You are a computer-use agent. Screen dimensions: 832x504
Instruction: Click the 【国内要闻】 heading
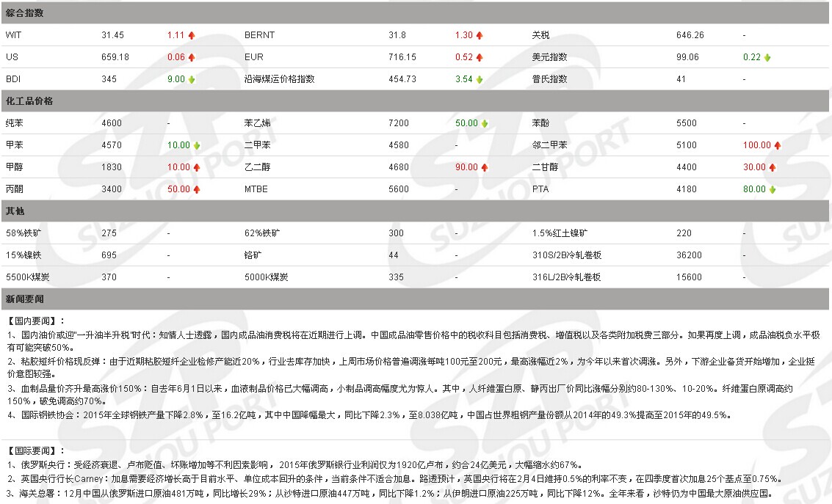tap(35, 321)
